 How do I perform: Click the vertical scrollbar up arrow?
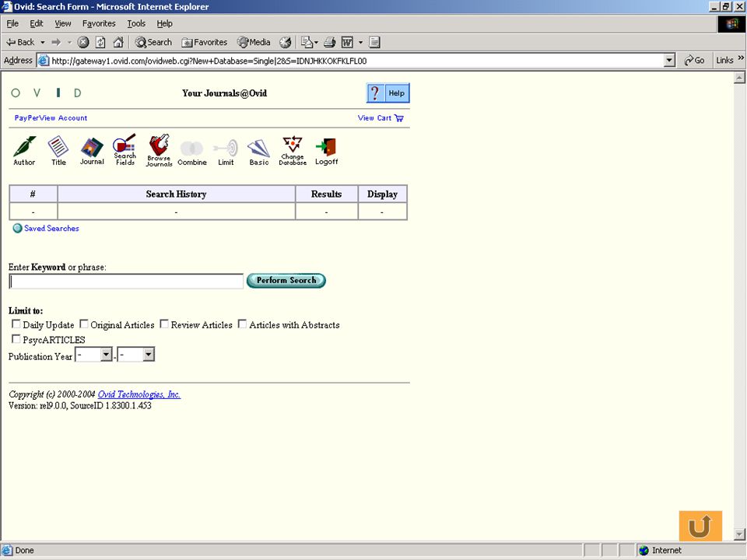739,78
